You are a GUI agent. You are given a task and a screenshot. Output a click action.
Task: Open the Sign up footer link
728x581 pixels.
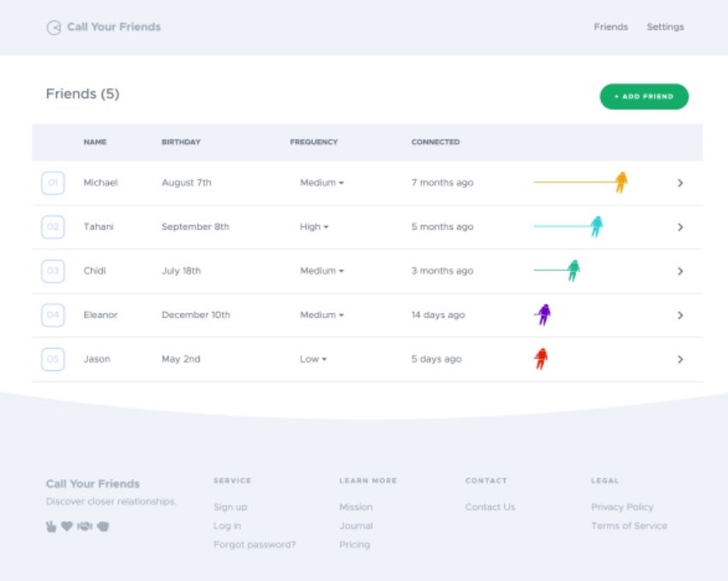pyautogui.click(x=231, y=507)
